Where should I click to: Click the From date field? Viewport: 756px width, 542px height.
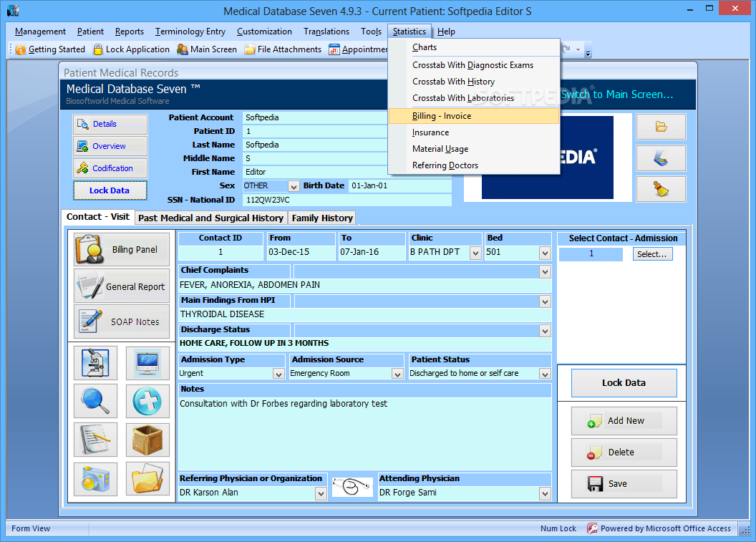(x=301, y=252)
